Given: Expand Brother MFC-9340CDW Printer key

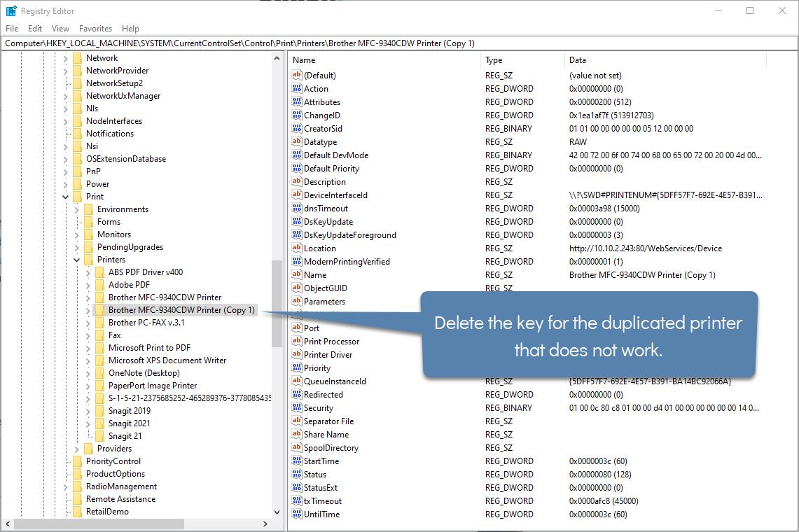Looking at the screenshot, I should coord(88,297).
